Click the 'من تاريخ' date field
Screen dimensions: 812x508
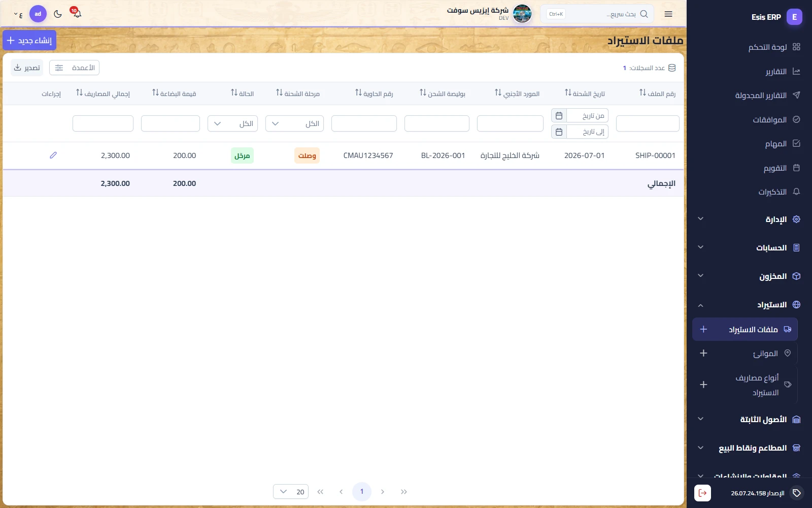point(587,116)
